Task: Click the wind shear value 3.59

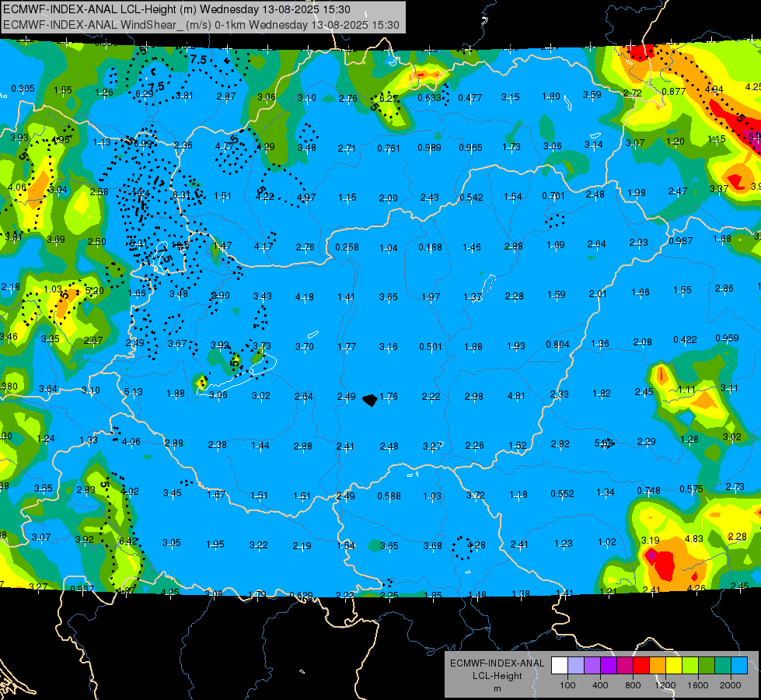Action: 592,95
